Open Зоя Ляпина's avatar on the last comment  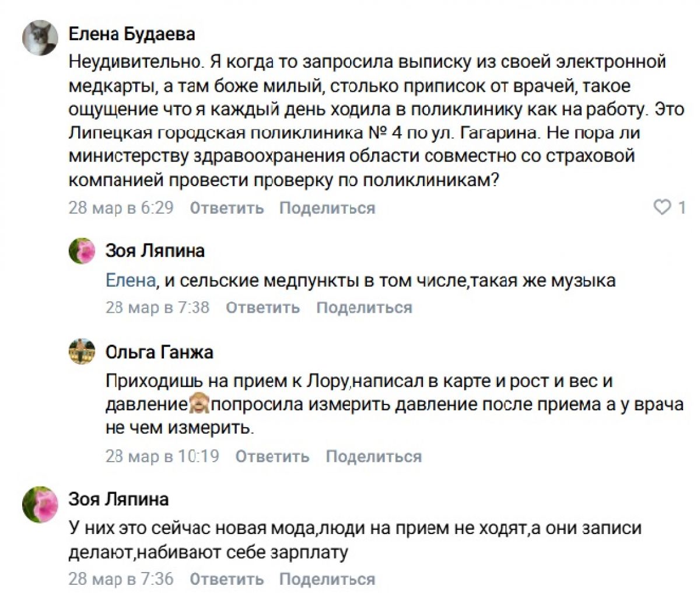[40, 504]
